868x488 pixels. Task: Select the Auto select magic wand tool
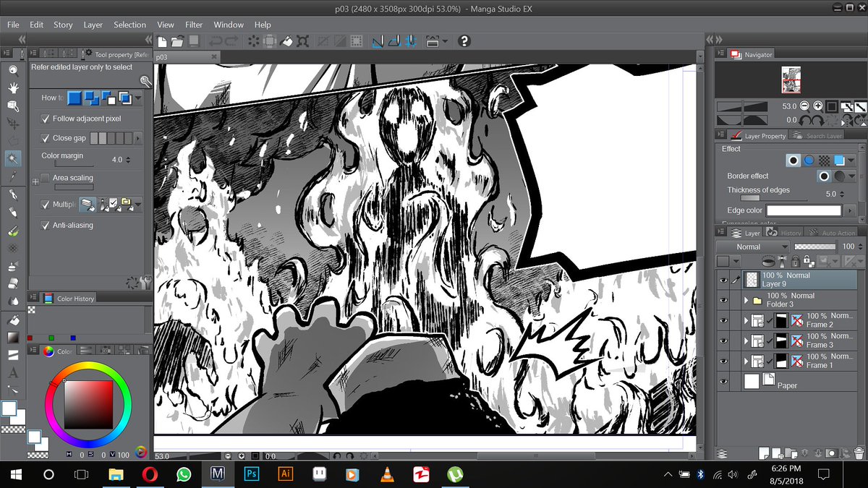13,158
